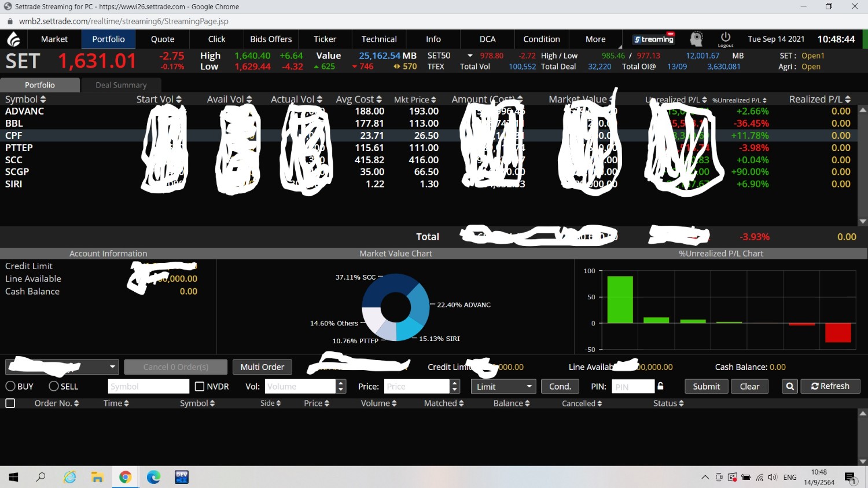Click the PIN lock icon
The height and width of the screenshot is (488, 868).
(660, 386)
